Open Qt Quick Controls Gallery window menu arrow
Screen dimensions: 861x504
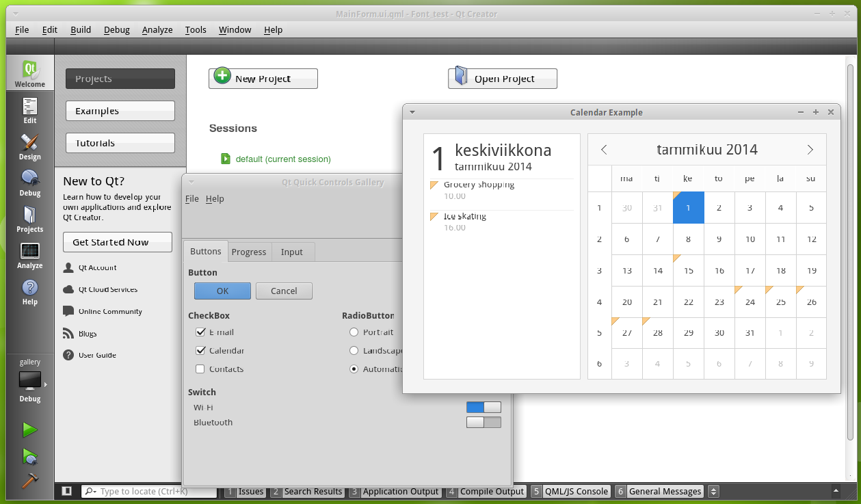point(191,182)
